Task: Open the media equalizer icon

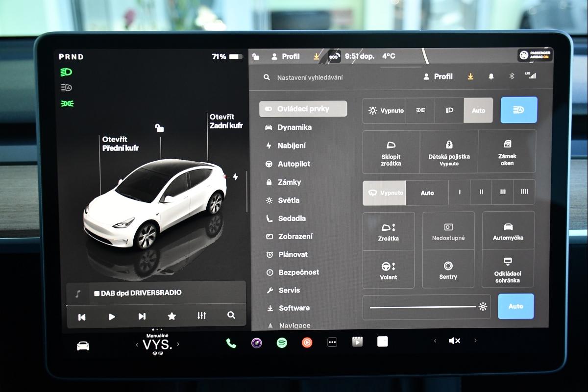Action: click(x=201, y=316)
